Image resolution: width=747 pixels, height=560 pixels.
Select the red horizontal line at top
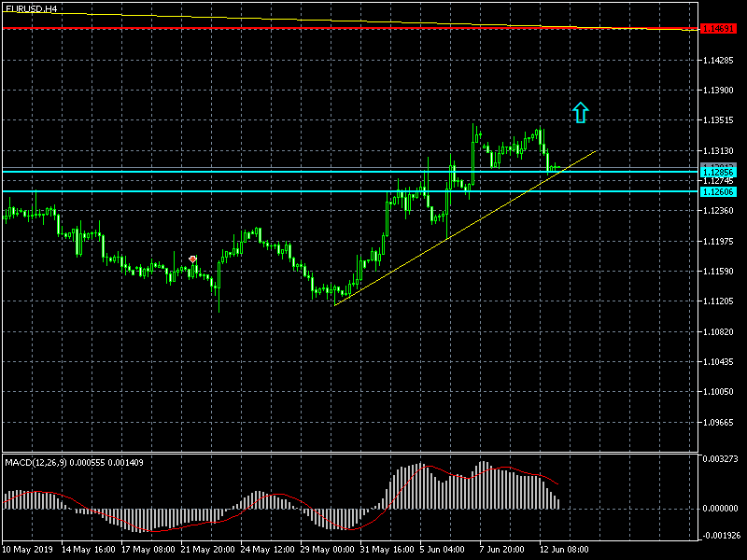(280, 29)
